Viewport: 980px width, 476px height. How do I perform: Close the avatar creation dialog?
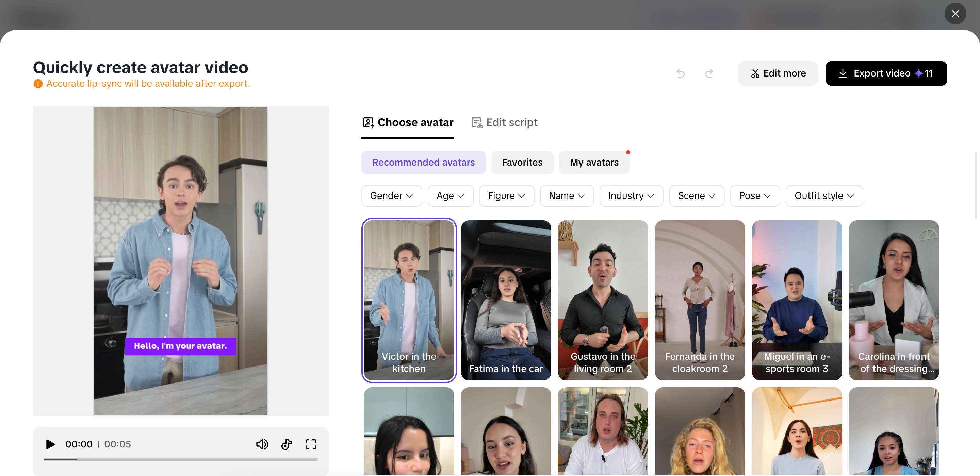pos(955,14)
